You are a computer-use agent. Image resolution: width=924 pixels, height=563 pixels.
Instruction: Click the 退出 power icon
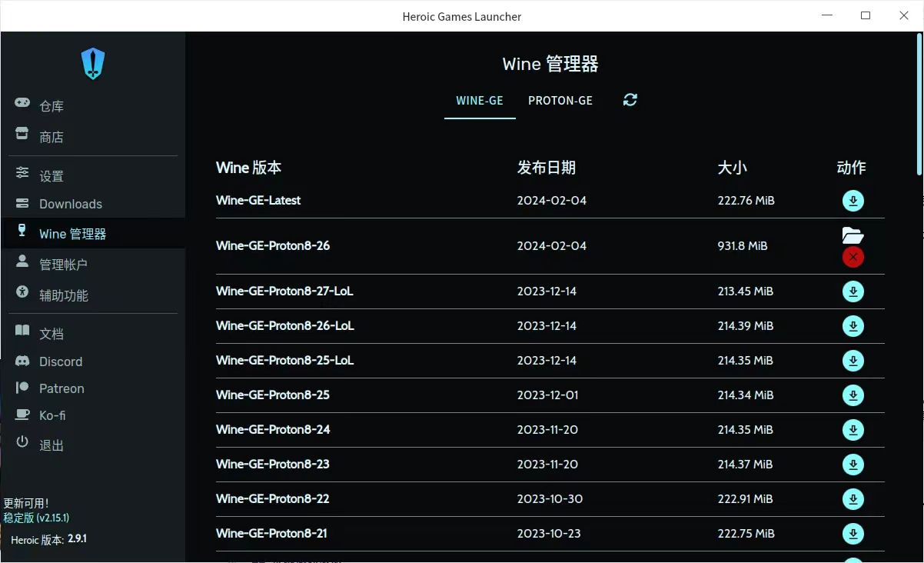point(22,442)
